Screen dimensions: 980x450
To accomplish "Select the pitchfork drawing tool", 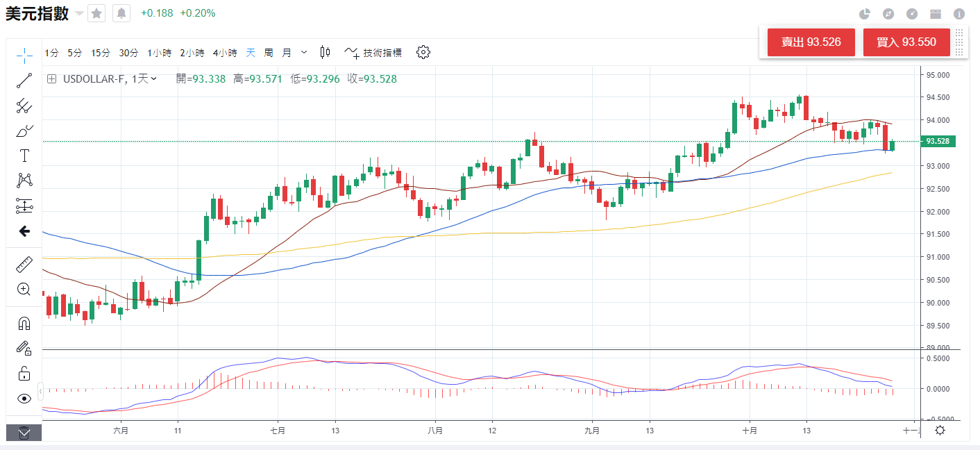I will tap(24, 105).
